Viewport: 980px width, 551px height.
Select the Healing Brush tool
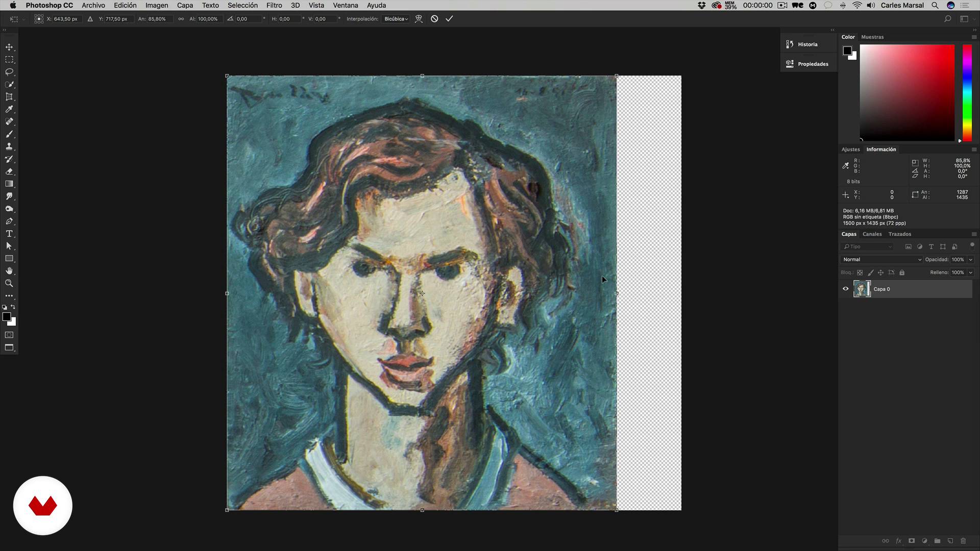tap(9, 121)
